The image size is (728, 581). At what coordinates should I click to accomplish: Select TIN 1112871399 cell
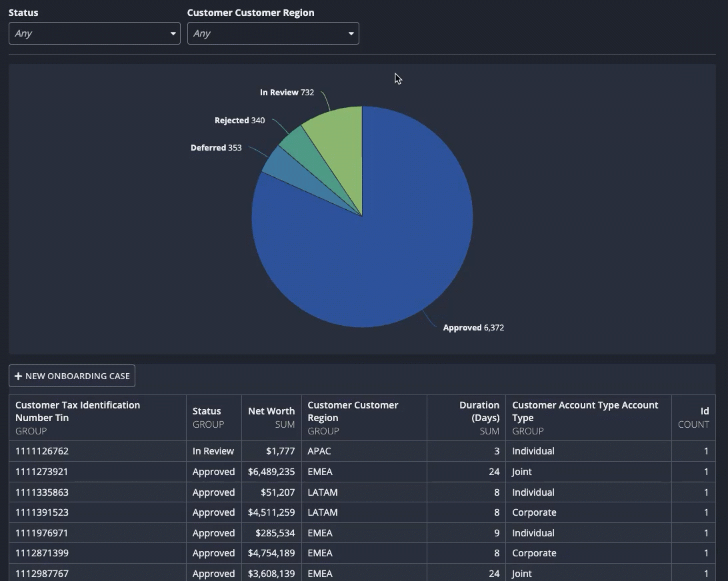click(x=97, y=553)
